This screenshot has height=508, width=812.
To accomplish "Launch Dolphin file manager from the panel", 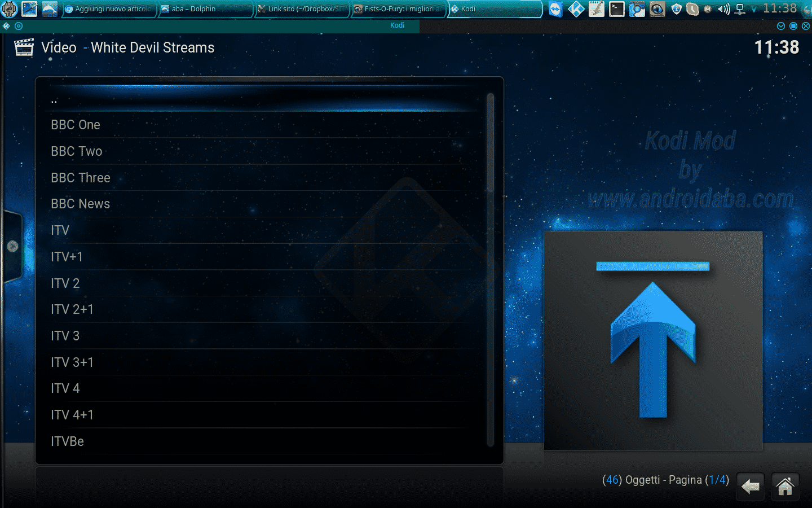I will (50, 9).
